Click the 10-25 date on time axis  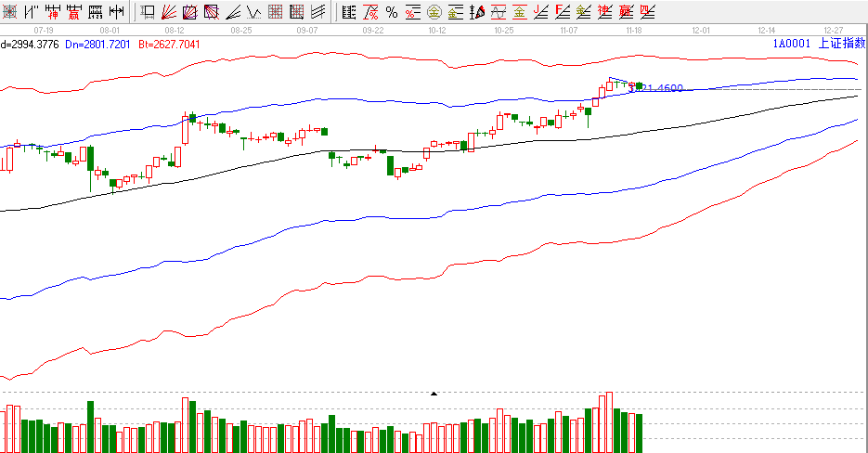(503, 30)
